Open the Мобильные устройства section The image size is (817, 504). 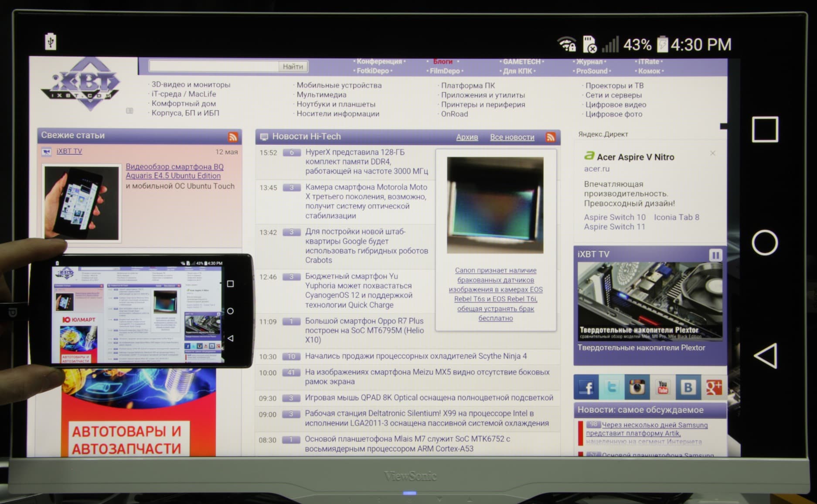point(339,85)
